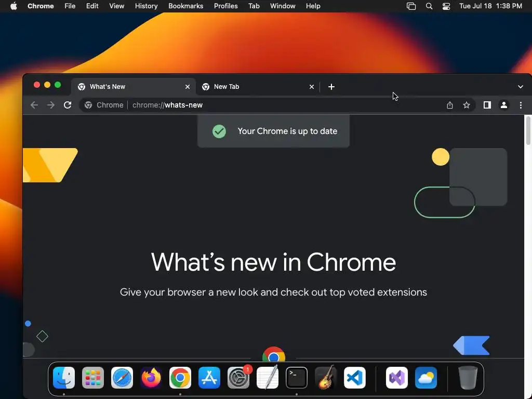Open the Bookmarks menu

pyautogui.click(x=185, y=6)
